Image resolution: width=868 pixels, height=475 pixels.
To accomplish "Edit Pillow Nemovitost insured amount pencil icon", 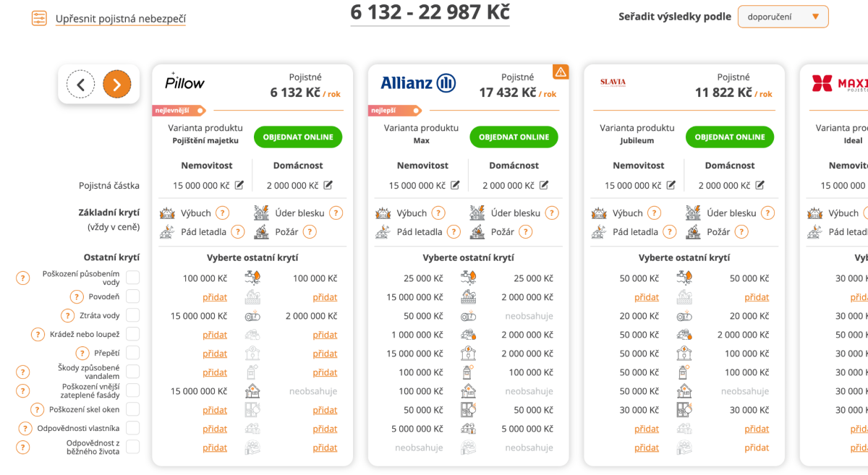I will (x=239, y=186).
